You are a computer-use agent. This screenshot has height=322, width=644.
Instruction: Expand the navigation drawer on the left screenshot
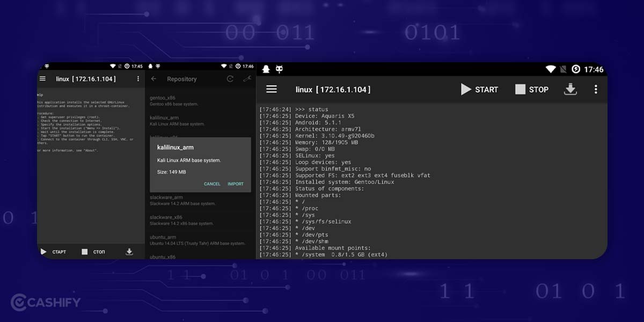pyautogui.click(x=42, y=78)
